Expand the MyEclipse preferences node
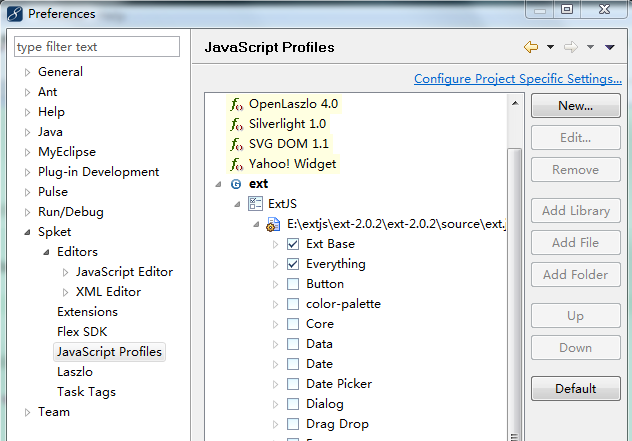 pyautogui.click(x=27, y=152)
